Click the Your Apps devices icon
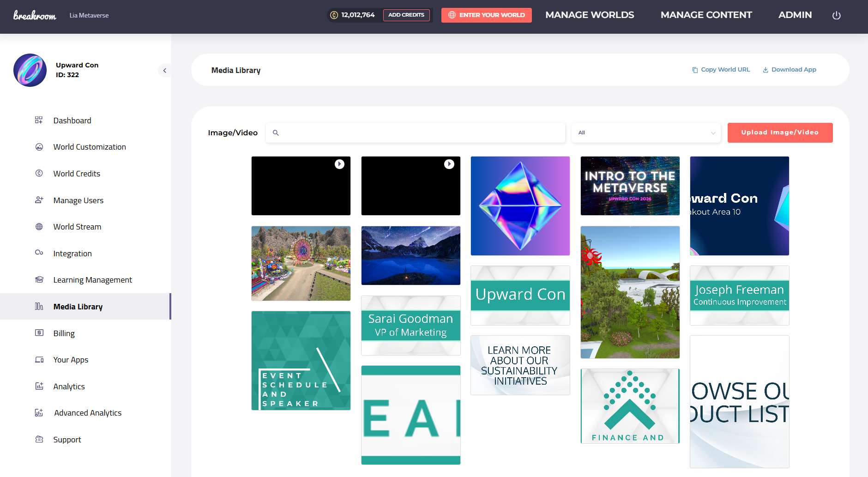The height and width of the screenshot is (477, 868). pyautogui.click(x=39, y=359)
